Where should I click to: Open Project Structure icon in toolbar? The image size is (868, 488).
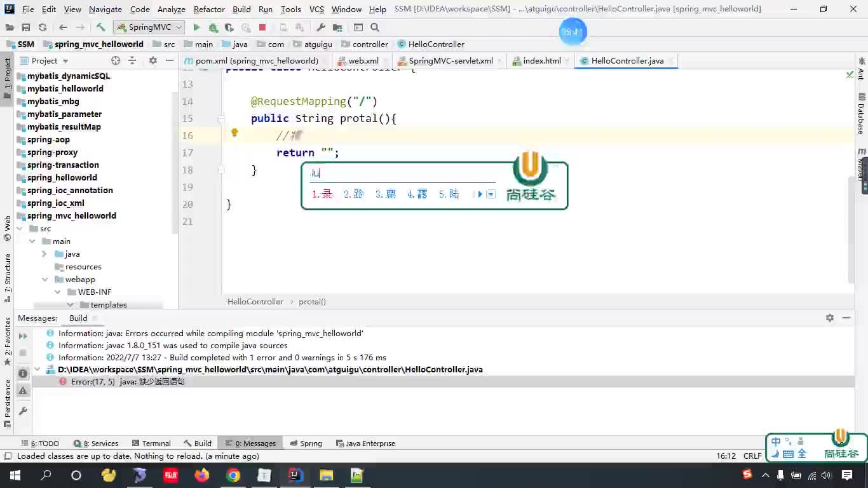tap(337, 27)
